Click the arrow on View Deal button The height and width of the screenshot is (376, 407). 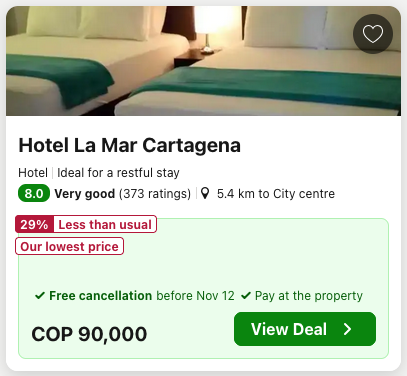347,329
